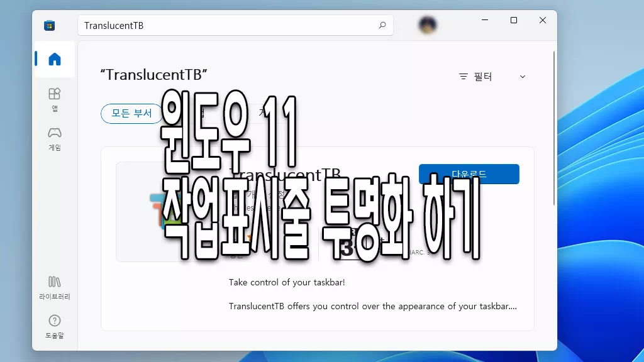Click the TranslucentTB search input field

coord(226,26)
